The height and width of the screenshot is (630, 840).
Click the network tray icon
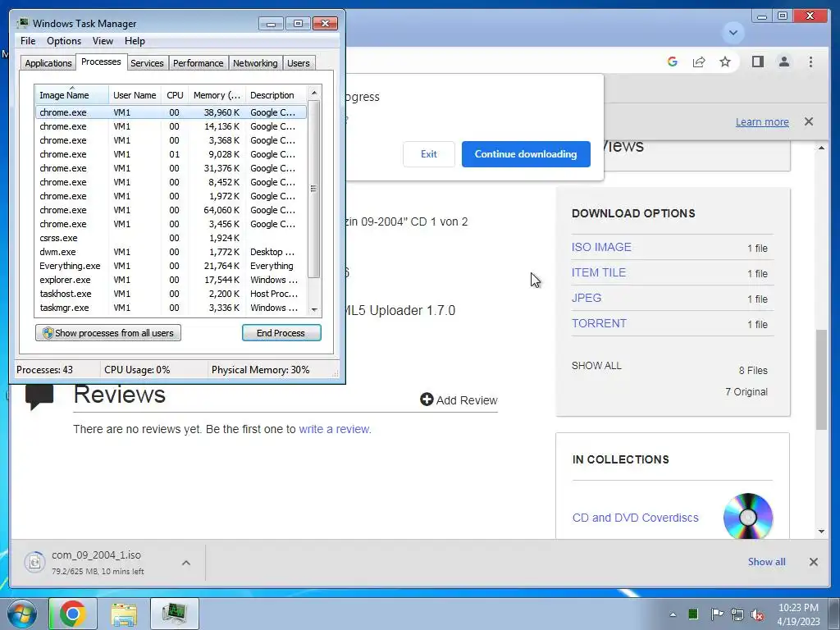point(737,614)
